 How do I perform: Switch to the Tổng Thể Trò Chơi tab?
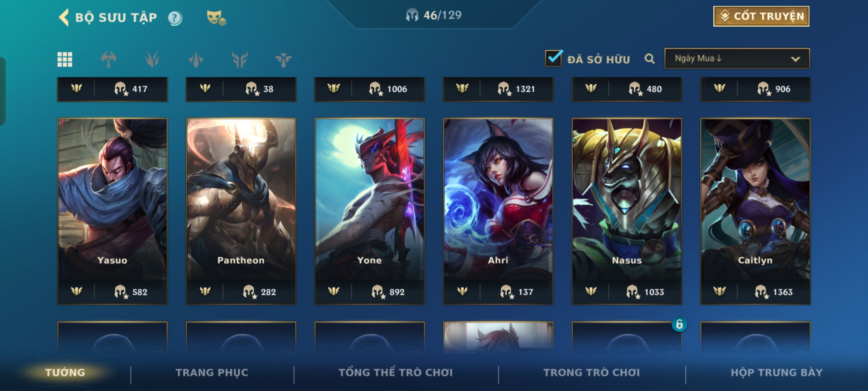(x=396, y=373)
